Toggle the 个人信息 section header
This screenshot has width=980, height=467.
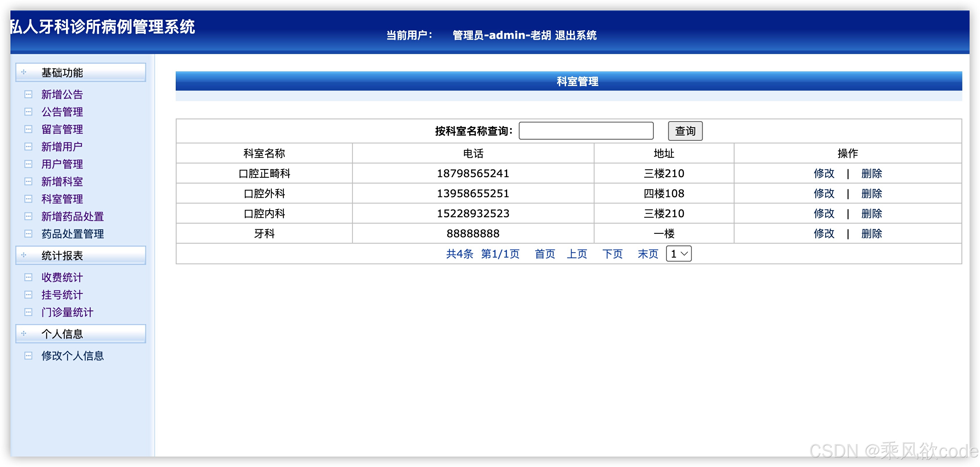point(80,333)
